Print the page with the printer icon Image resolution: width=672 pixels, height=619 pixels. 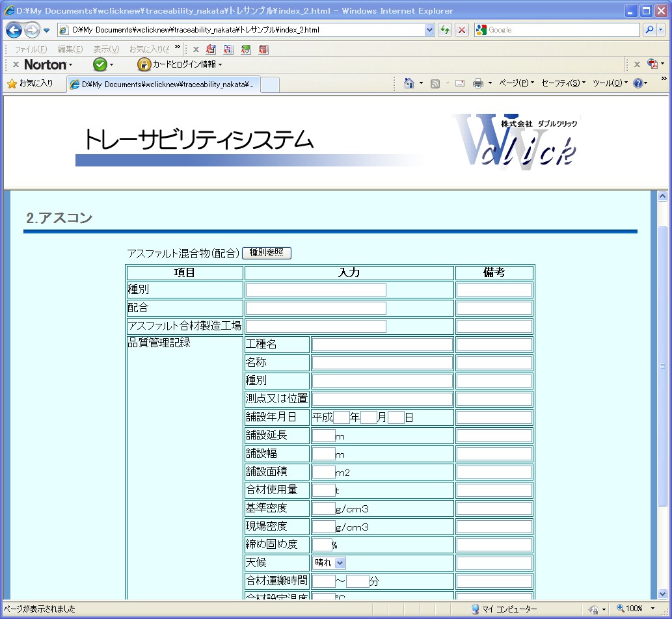(x=478, y=83)
